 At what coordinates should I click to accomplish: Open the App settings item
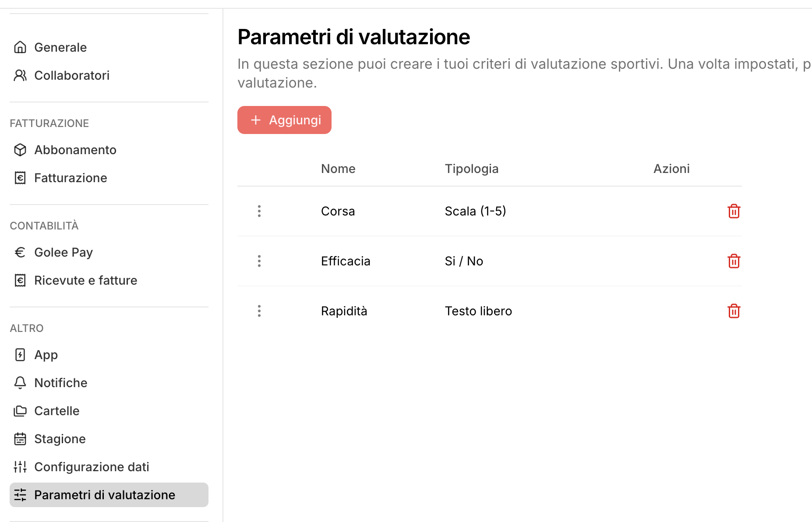point(46,355)
